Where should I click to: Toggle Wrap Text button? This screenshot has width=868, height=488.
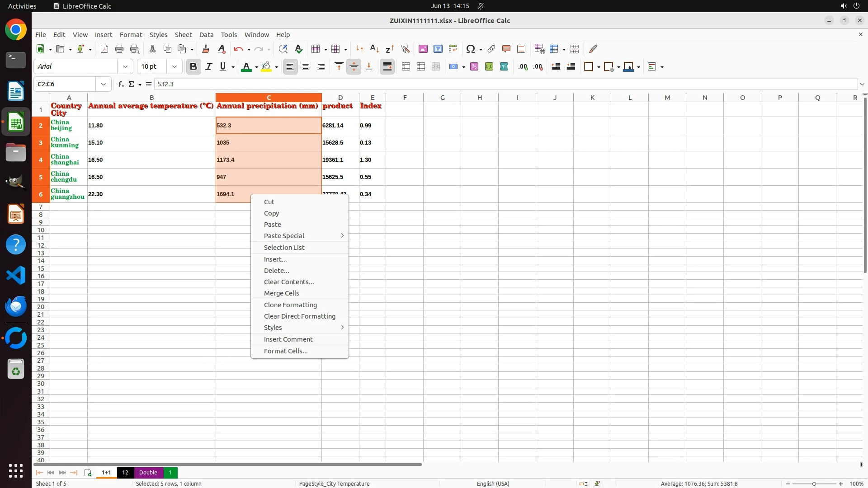tap(387, 67)
